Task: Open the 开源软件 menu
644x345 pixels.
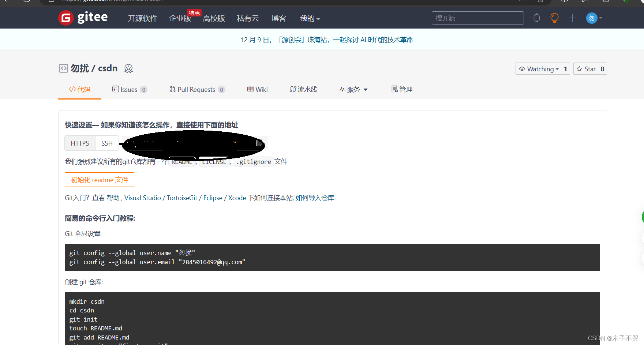Action: click(142, 18)
